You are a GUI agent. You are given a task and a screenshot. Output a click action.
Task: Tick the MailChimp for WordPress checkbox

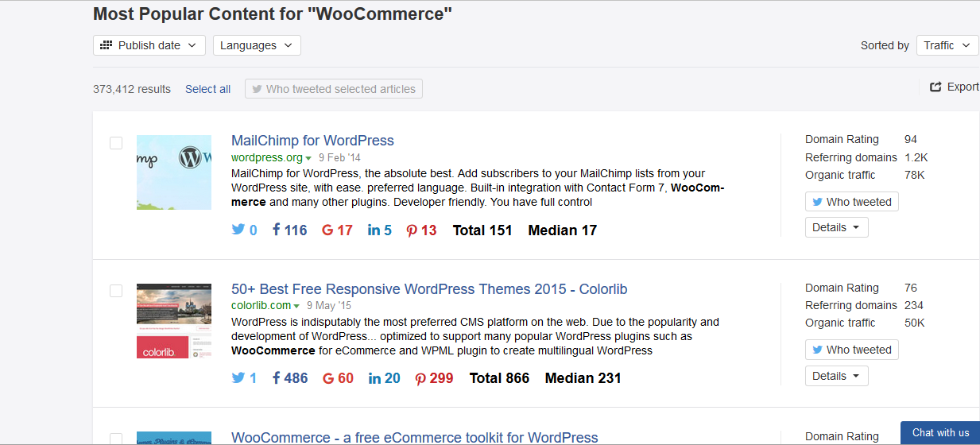pos(116,143)
